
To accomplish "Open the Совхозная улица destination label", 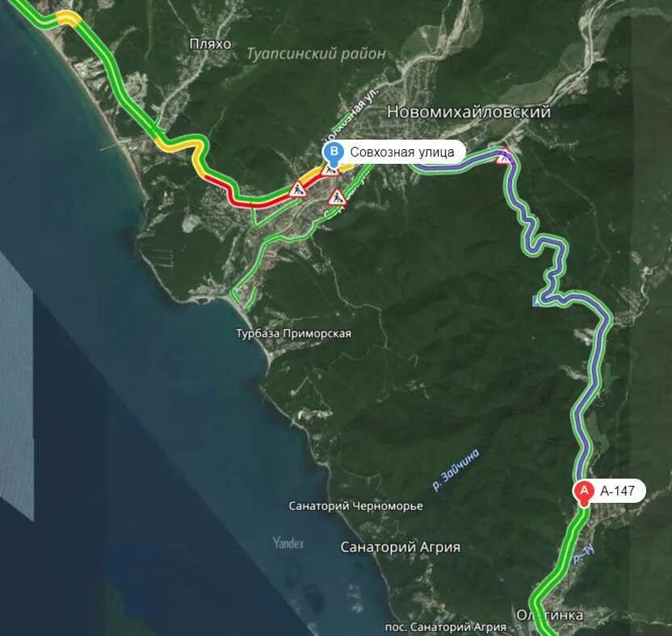I will (x=402, y=152).
